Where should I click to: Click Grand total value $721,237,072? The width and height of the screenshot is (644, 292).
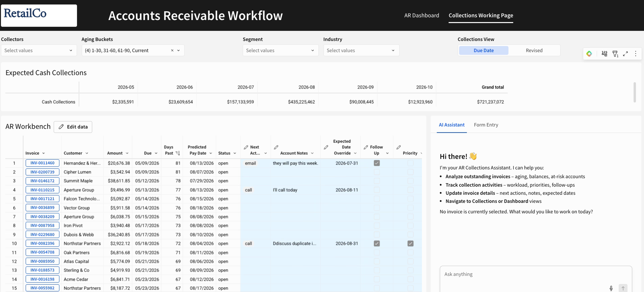(490, 102)
